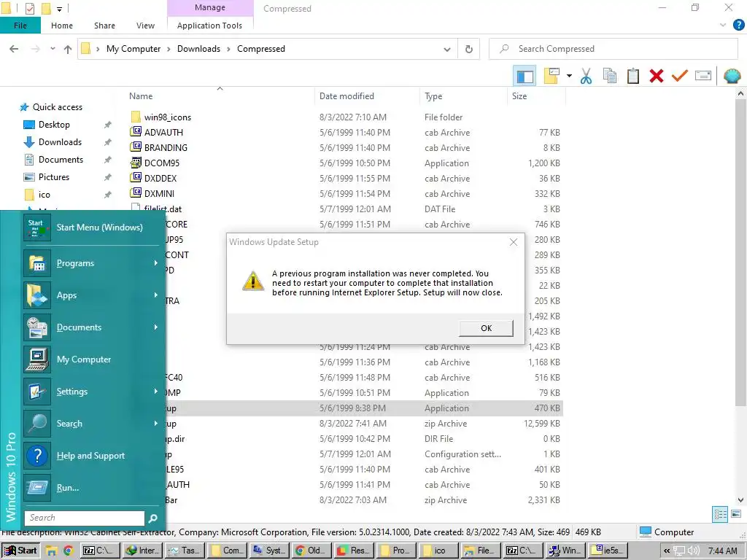Expand the ribbon chevron

tap(723, 25)
